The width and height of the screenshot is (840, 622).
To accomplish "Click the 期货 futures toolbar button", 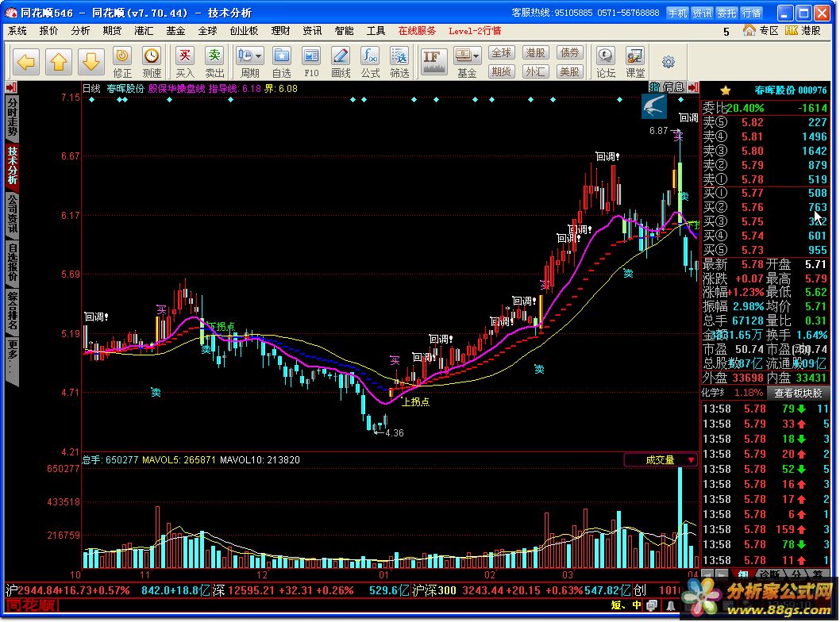I will click(502, 71).
